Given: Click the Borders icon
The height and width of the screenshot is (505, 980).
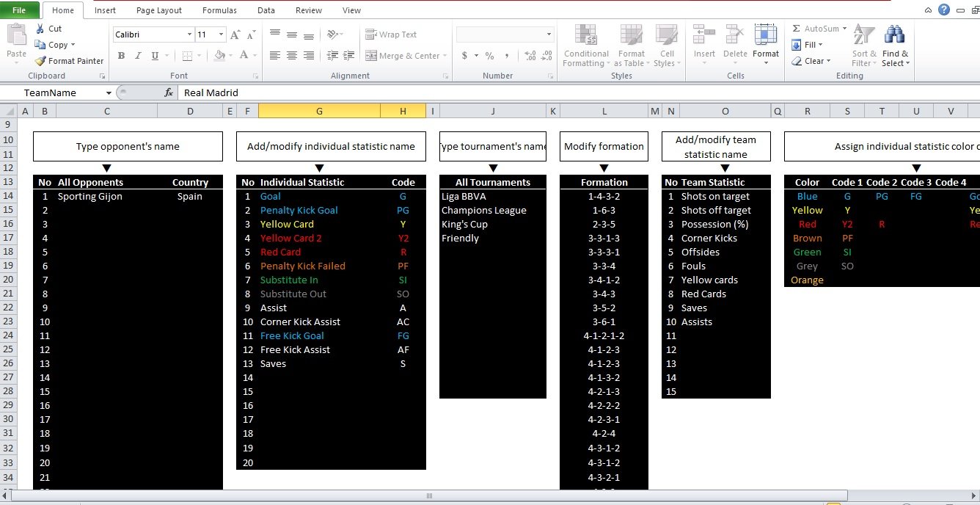Looking at the screenshot, I should tap(187, 56).
